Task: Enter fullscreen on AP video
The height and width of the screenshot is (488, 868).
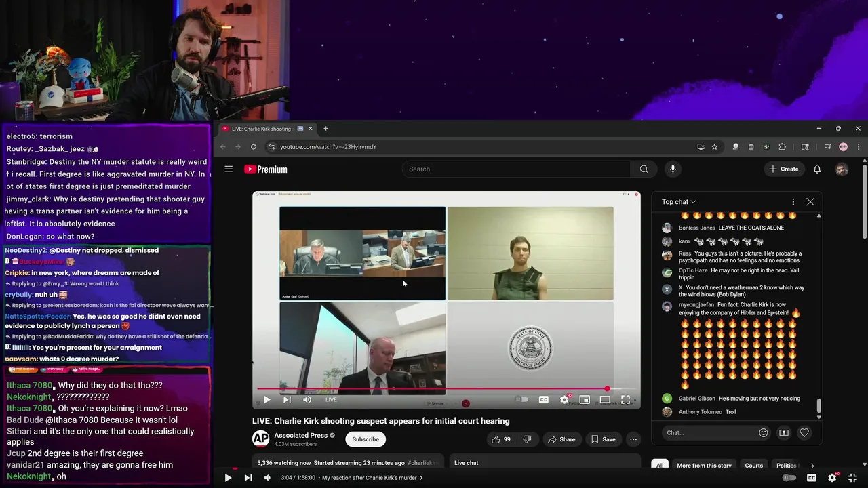Action: click(x=625, y=399)
